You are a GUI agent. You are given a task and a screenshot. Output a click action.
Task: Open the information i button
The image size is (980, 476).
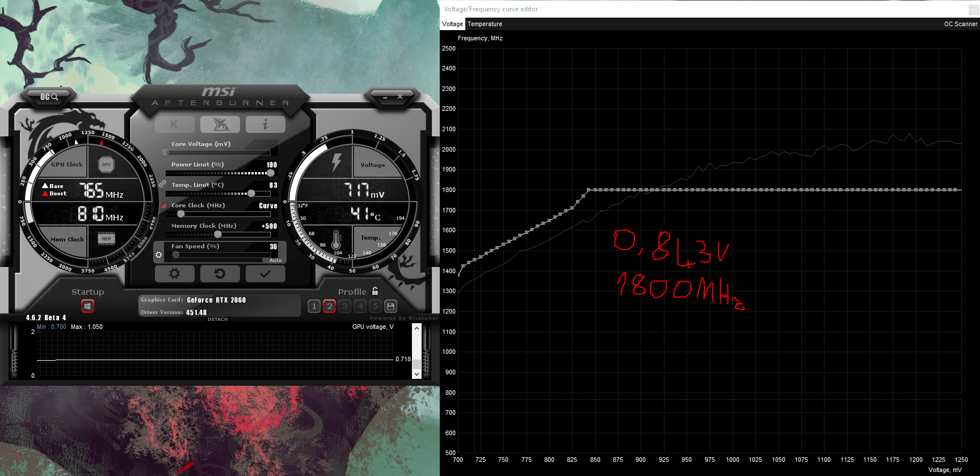[265, 124]
